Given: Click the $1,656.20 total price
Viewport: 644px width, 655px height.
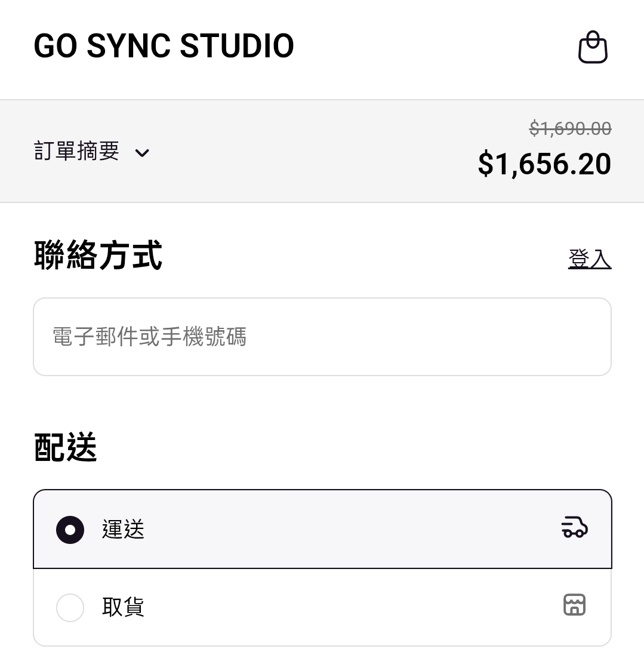Looking at the screenshot, I should tap(544, 164).
